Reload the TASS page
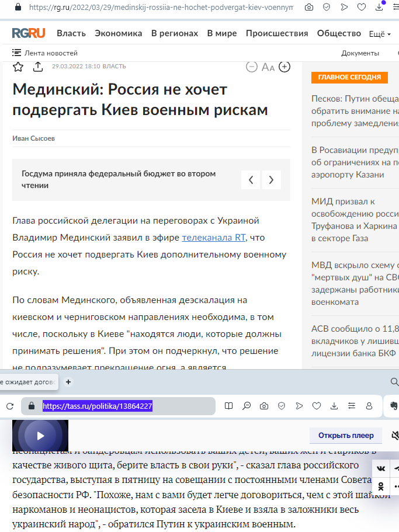The image size is (399, 532). pyautogui.click(x=10, y=406)
